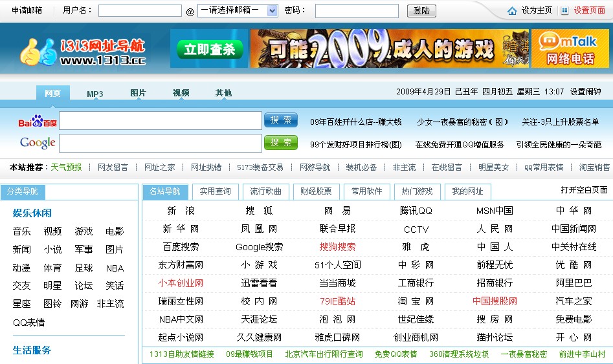Open the 天气预报 link
The height and width of the screenshot is (364, 613).
[x=67, y=167]
